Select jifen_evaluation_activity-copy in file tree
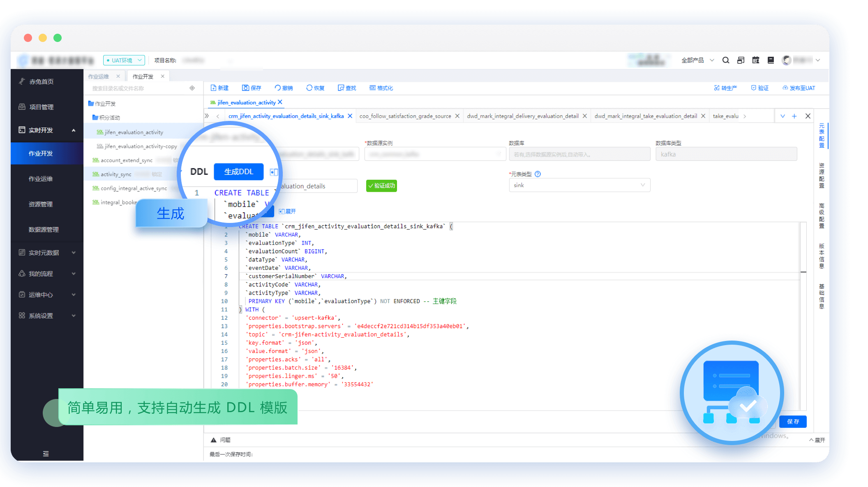Screen dimensions: 868x487 [x=141, y=146]
